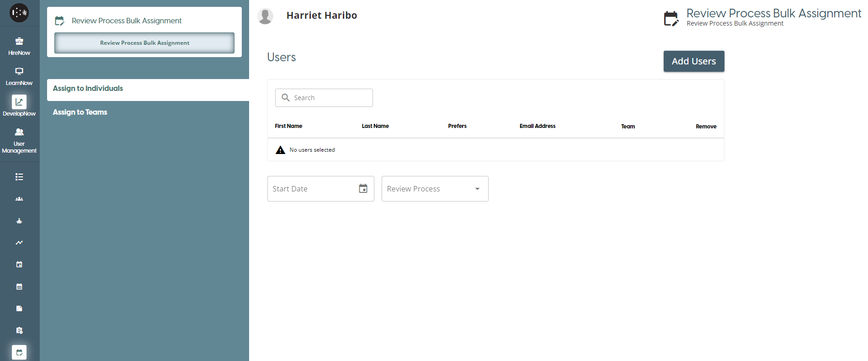
Task: Open the LearnNow module
Action: coord(19,76)
